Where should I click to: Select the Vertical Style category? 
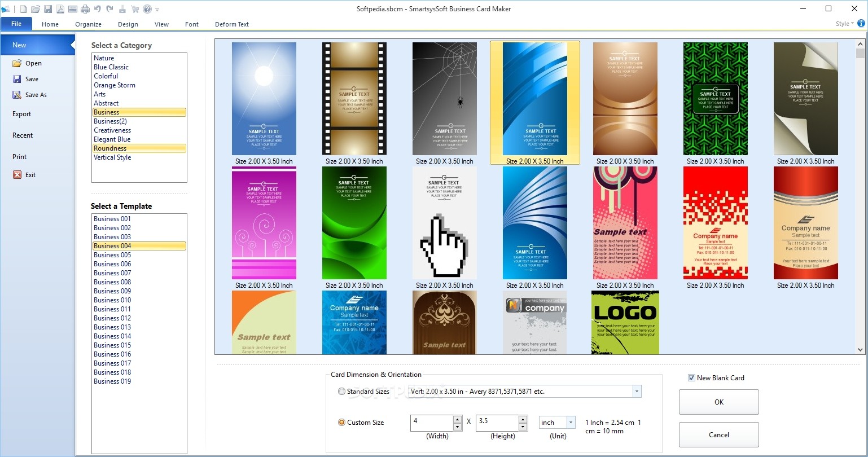tap(139, 157)
